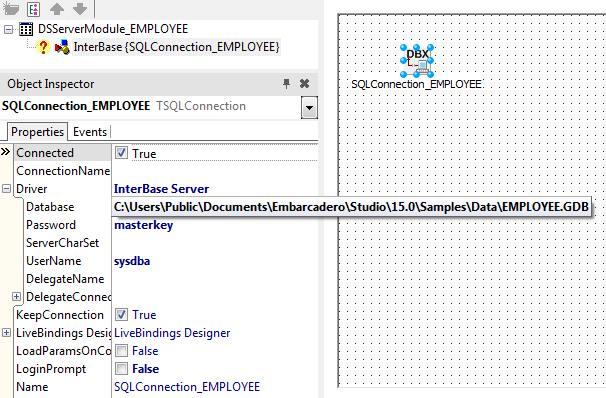Screen dimensions: 606x398
Task: Collapse the Driver property group
Action: 6,189
